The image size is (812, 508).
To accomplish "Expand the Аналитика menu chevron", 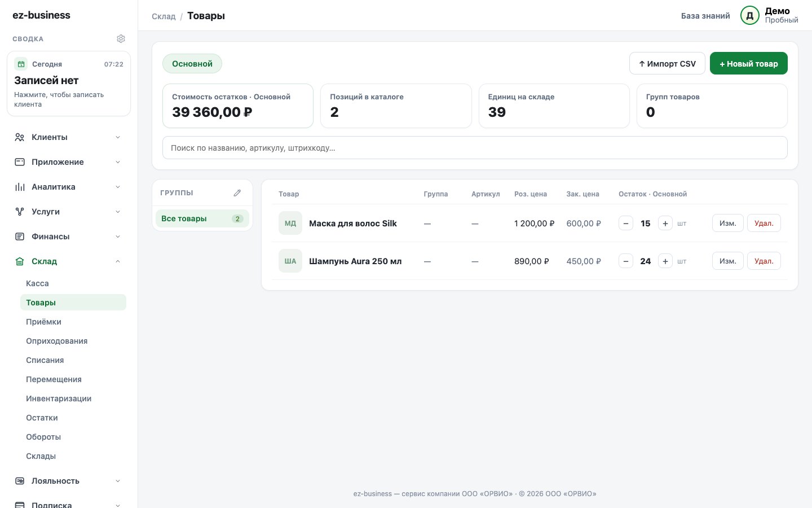I will click(118, 187).
